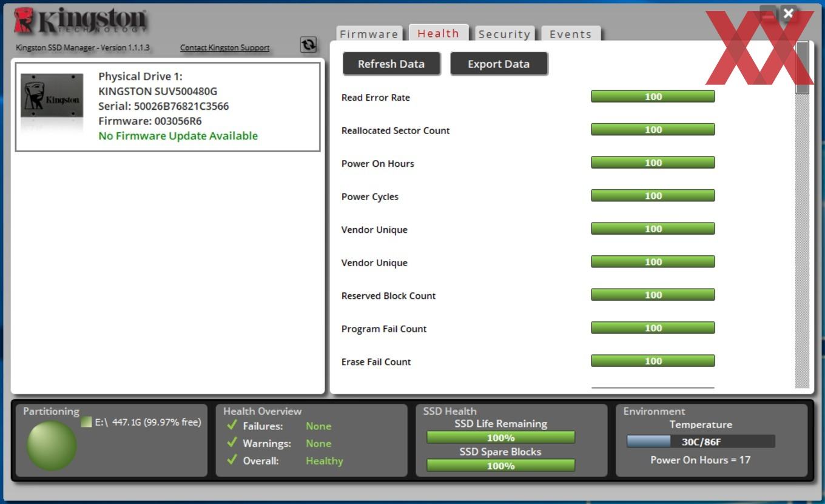This screenshot has width=825, height=504.
Task: Open the Contact Kingston Support link
Action: (x=224, y=48)
